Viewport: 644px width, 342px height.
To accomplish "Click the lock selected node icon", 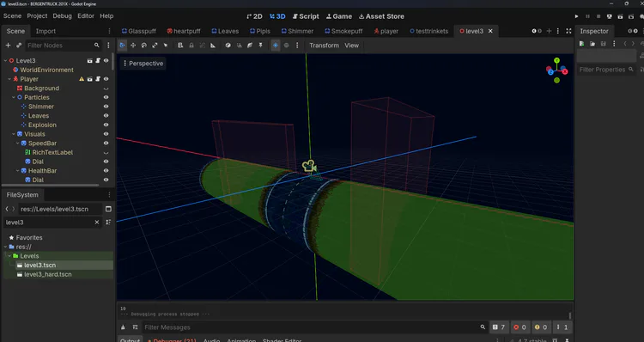I will click(191, 46).
